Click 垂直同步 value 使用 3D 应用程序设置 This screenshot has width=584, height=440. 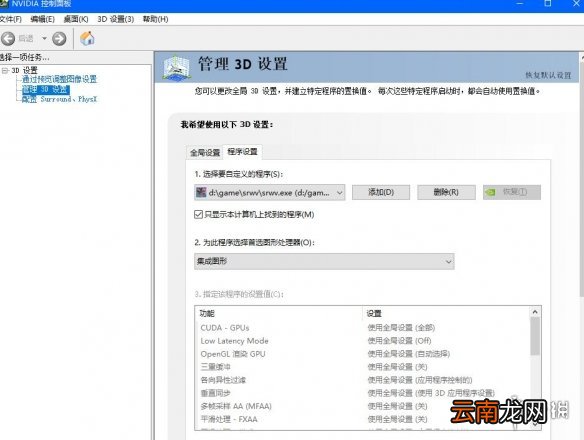pos(431,393)
